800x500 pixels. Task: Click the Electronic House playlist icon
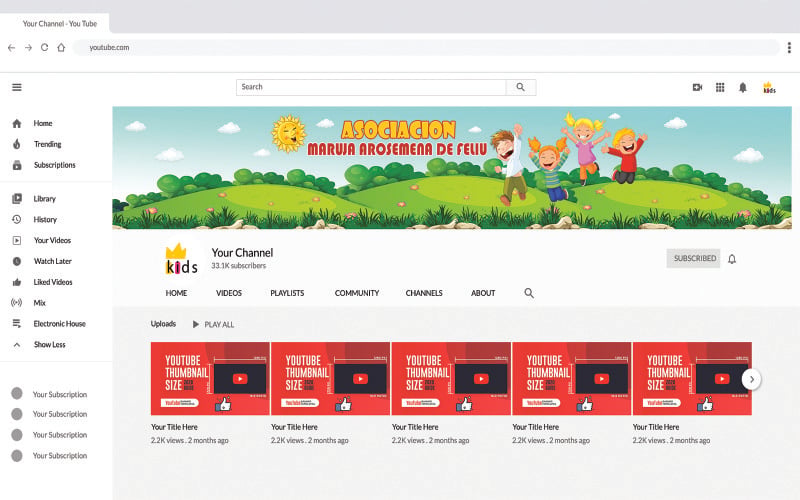17,323
